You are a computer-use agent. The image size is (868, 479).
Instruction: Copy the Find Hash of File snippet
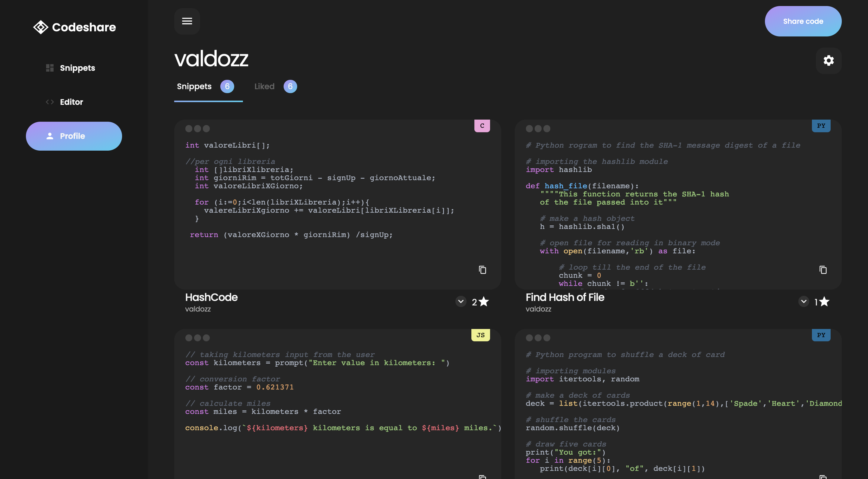pos(823,270)
